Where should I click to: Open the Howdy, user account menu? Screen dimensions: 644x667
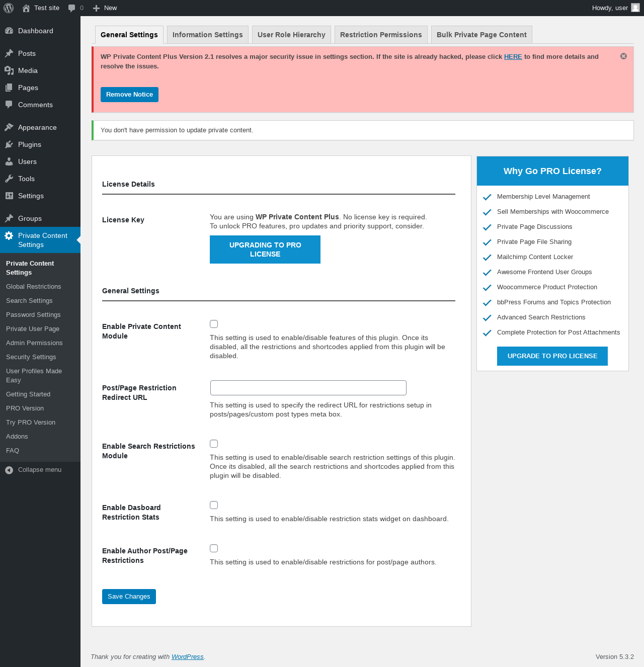610,8
